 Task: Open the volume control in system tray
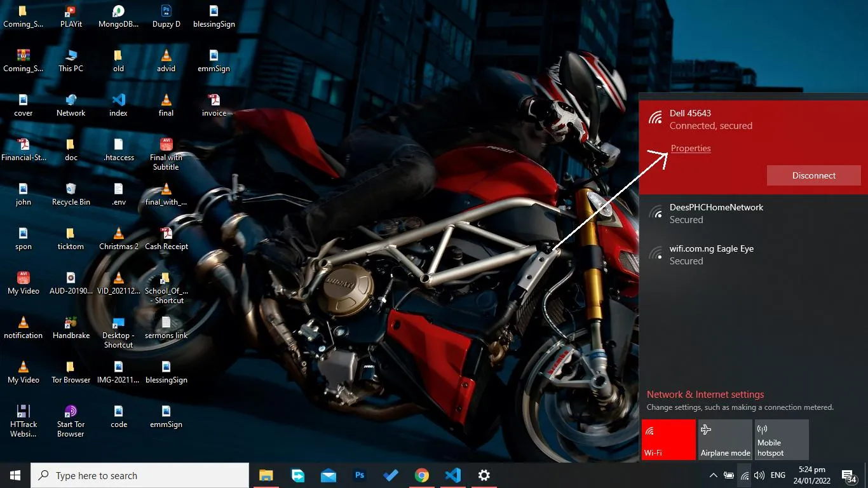pos(759,475)
